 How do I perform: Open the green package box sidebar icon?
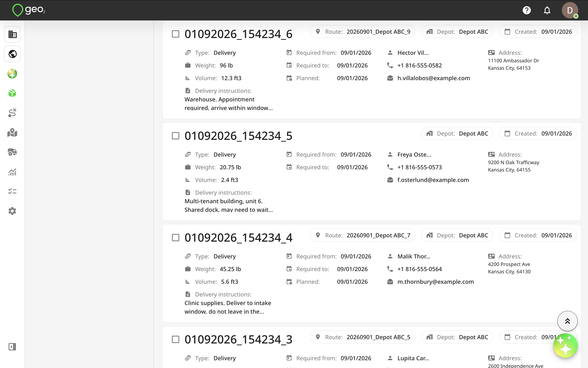pyautogui.click(x=12, y=93)
